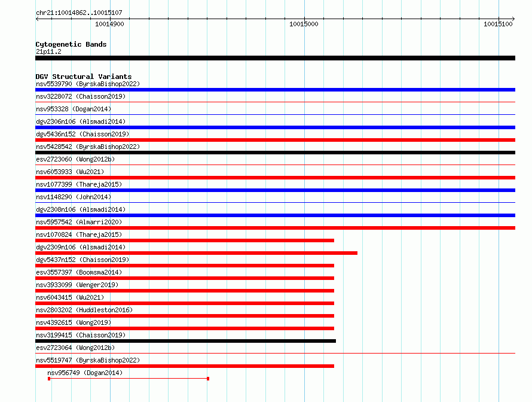This screenshot has height=402, width=532.
Task: Click the nsv3933099 (Wenger2019) label
Action: click(x=77, y=285)
